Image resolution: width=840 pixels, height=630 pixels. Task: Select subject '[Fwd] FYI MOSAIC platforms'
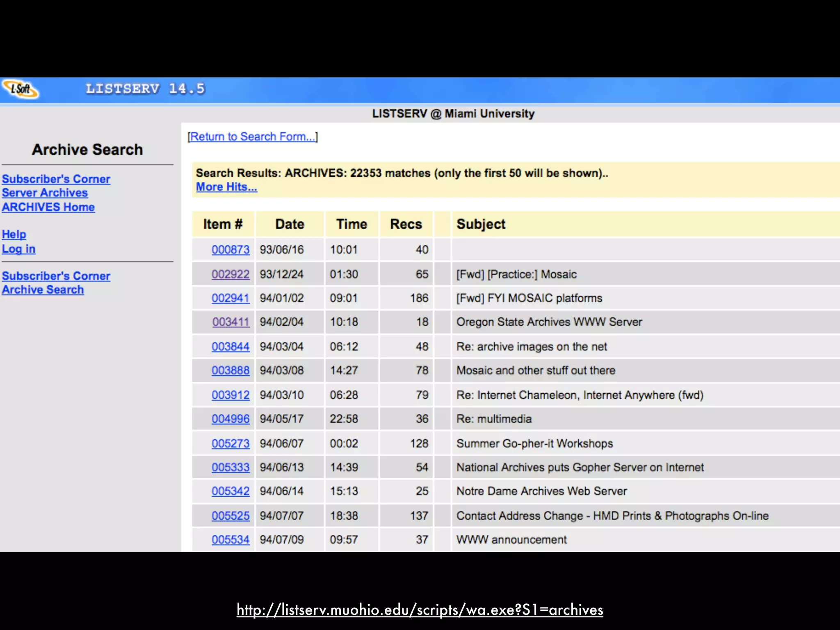point(530,298)
